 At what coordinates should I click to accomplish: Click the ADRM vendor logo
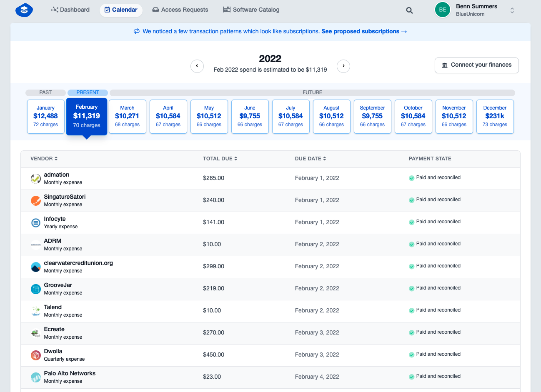click(36, 245)
